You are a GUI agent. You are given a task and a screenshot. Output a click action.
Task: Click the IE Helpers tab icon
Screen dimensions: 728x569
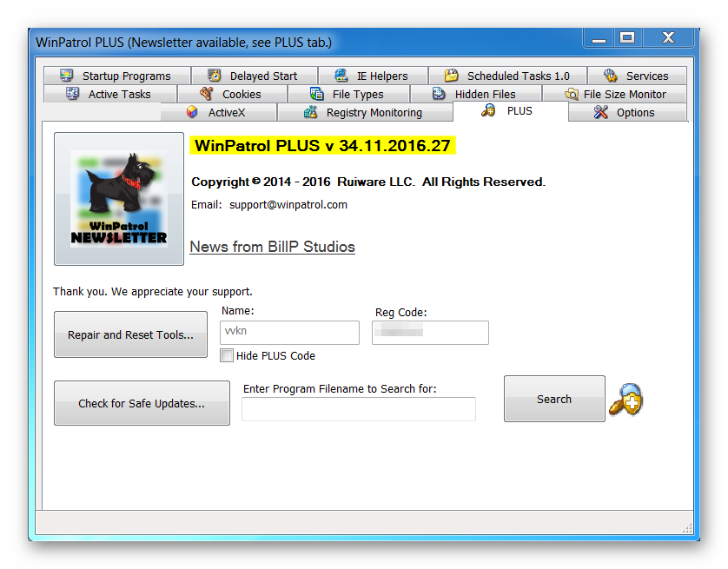click(x=341, y=76)
